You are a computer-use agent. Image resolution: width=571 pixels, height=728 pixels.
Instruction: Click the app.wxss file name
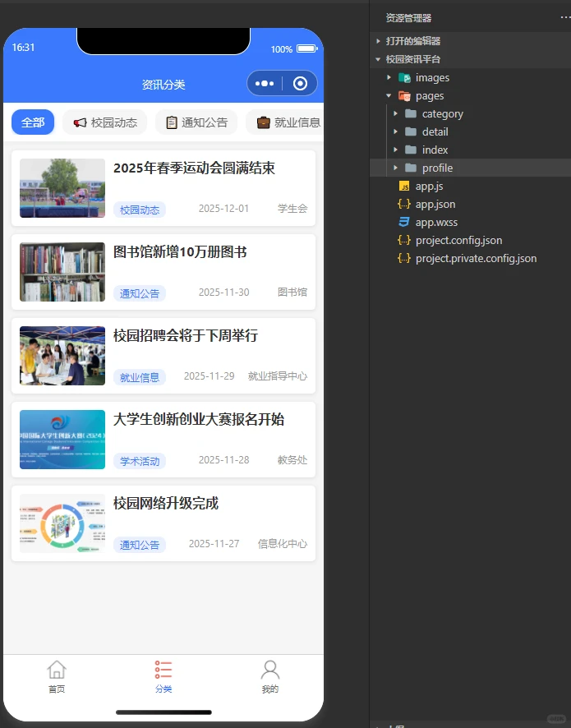click(436, 223)
